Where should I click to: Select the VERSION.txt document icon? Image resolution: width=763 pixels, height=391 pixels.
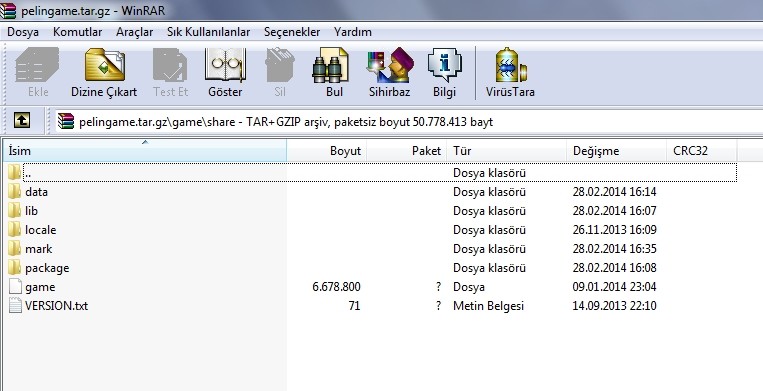(x=16, y=305)
